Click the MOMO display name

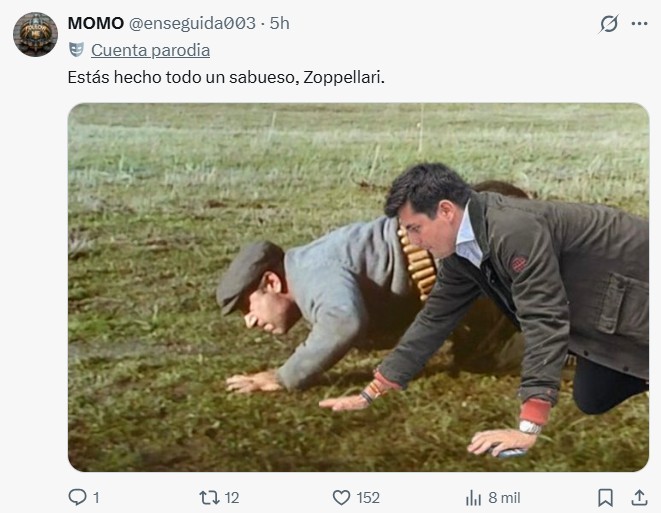click(96, 23)
